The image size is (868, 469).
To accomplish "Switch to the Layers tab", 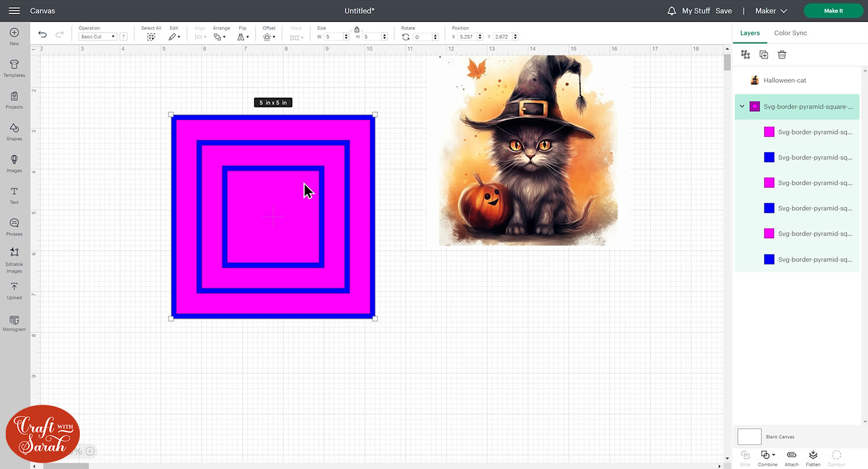I will [x=750, y=33].
